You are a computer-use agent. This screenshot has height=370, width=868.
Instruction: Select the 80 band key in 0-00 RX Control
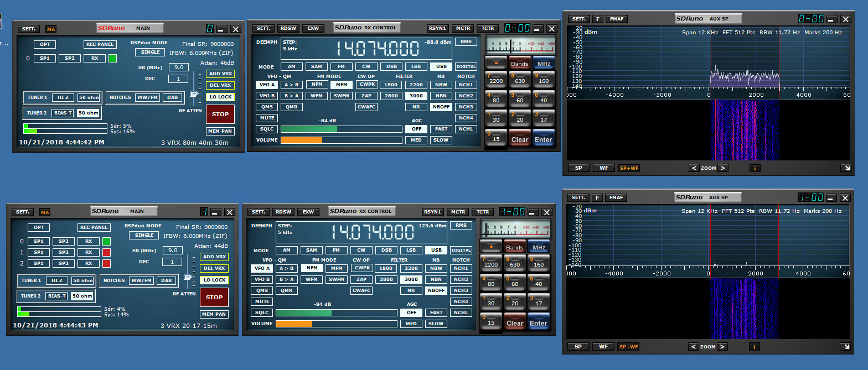pyautogui.click(x=496, y=99)
